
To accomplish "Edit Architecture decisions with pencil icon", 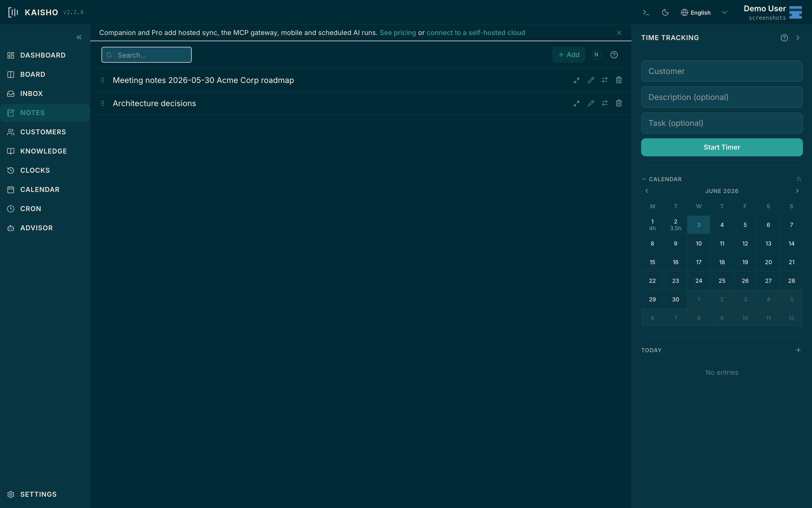I will [x=591, y=103].
